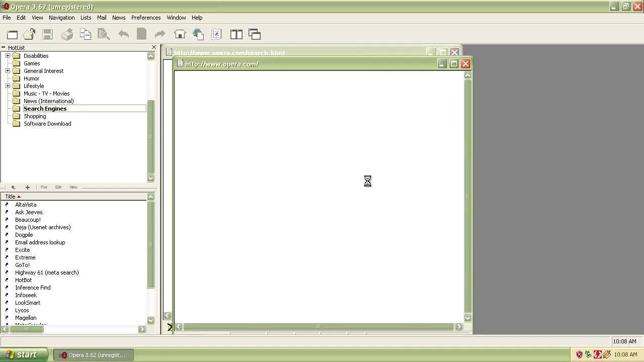Click the Forward arrow toolbar icon
Viewport: 644px width, 362px height.
(x=160, y=34)
